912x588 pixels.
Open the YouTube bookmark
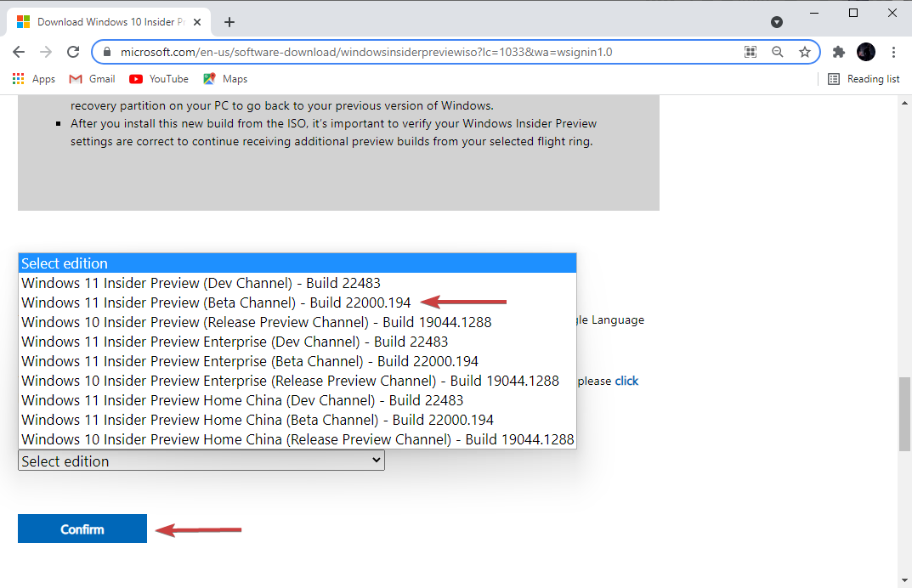click(159, 79)
